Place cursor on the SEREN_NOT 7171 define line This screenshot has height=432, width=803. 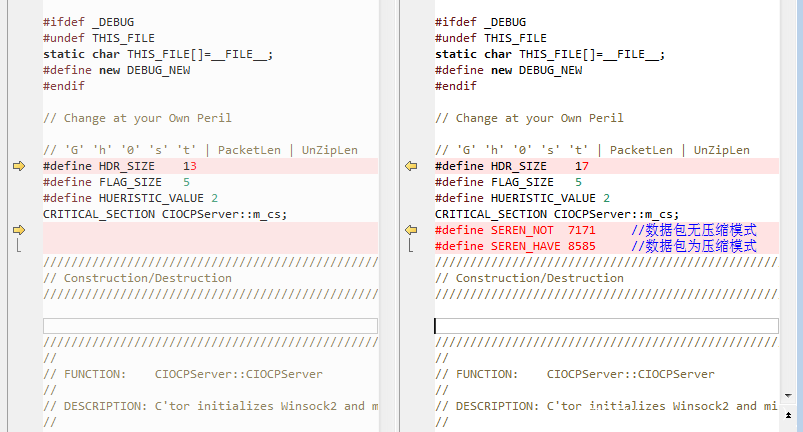[x=520, y=230]
